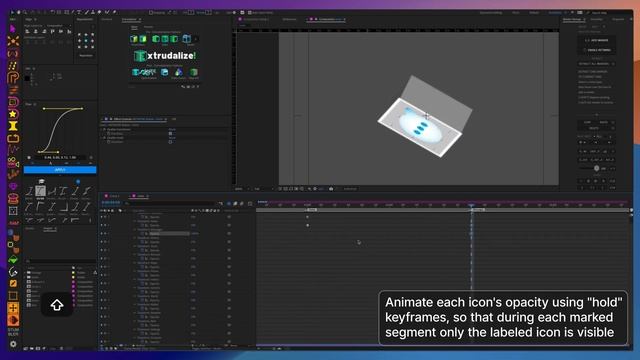Select center anchor point in reposition grid

86,41
